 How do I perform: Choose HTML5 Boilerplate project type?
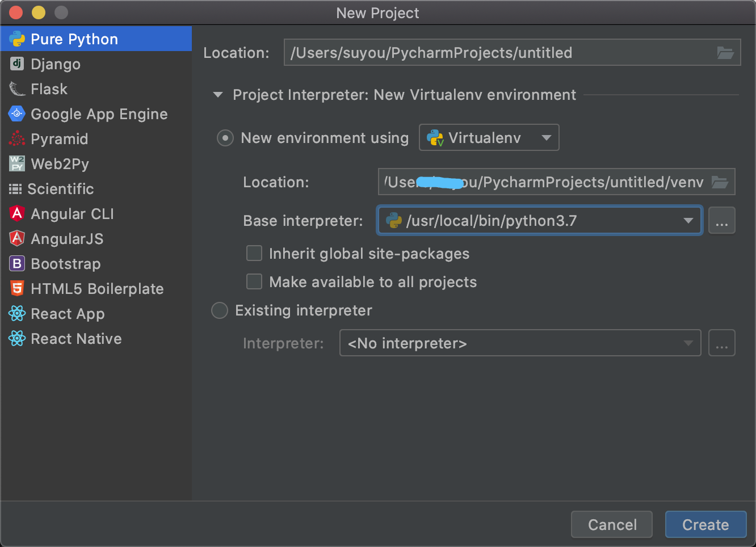96,289
